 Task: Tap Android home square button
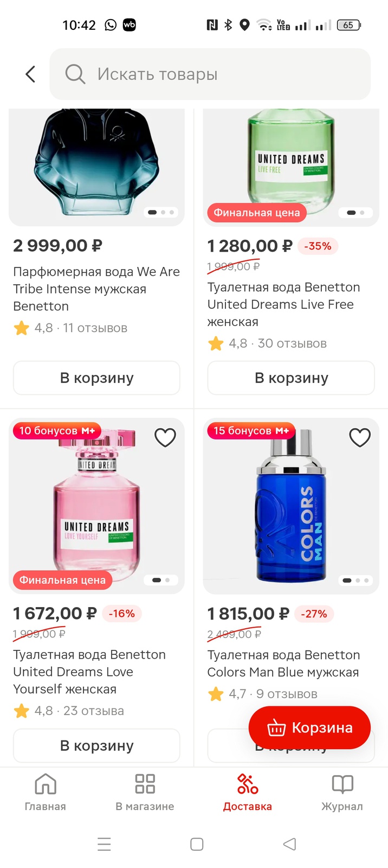coord(197,844)
